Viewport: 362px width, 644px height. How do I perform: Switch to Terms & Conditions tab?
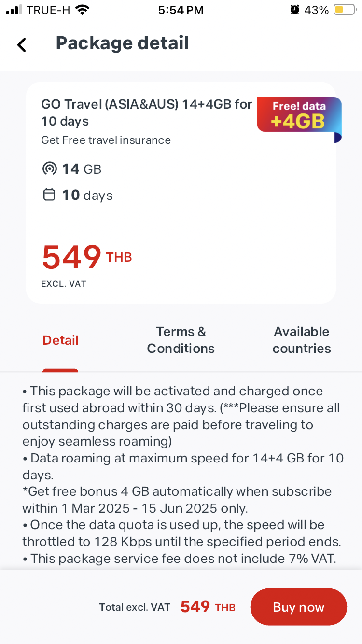(181, 340)
